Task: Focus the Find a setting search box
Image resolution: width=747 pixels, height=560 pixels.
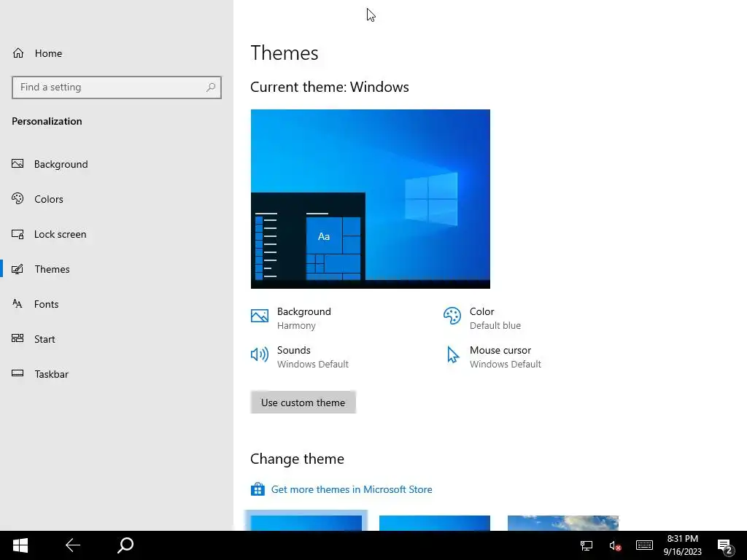Action: coord(117,87)
